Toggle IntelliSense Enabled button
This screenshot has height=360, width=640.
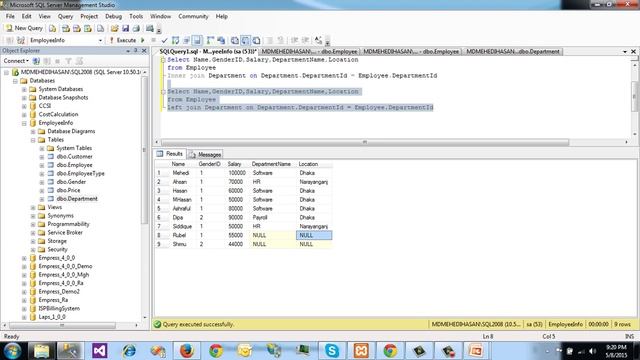pos(198,40)
